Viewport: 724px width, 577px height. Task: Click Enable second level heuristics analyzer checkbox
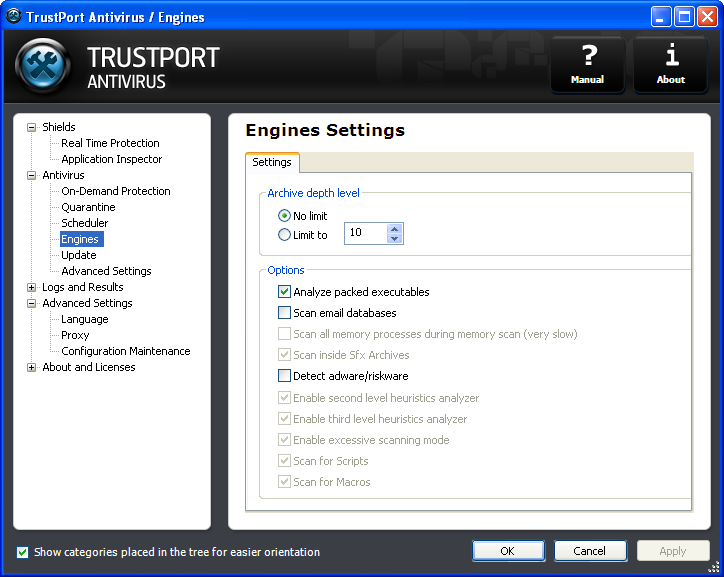pyautogui.click(x=284, y=397)
